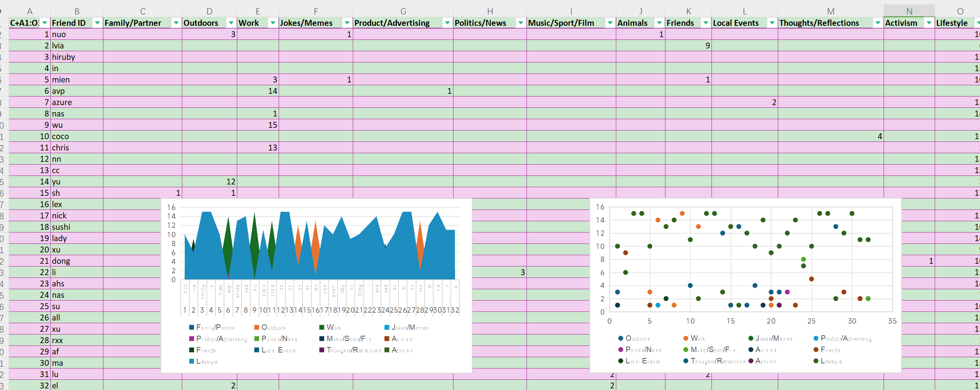The image size is (980, 390).
Task: Open the Animals column filter dropdown
Action: 659,23
